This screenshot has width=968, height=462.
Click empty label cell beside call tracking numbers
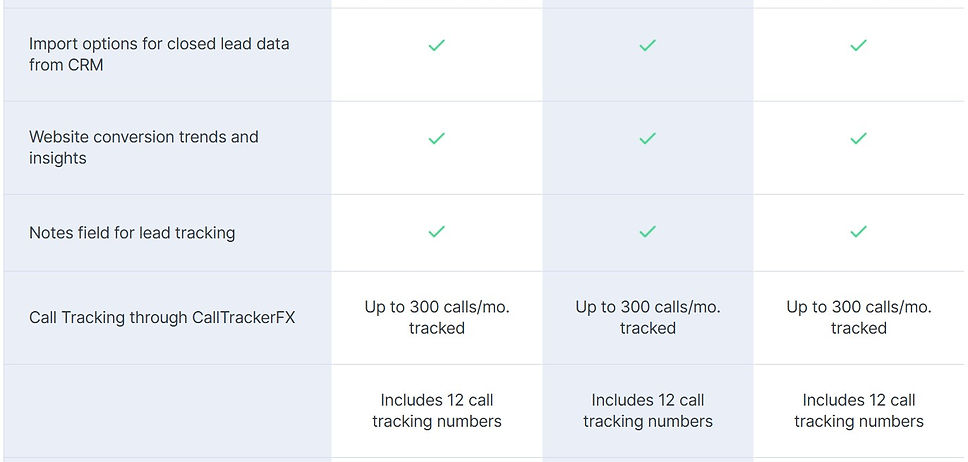pos(167,411)
